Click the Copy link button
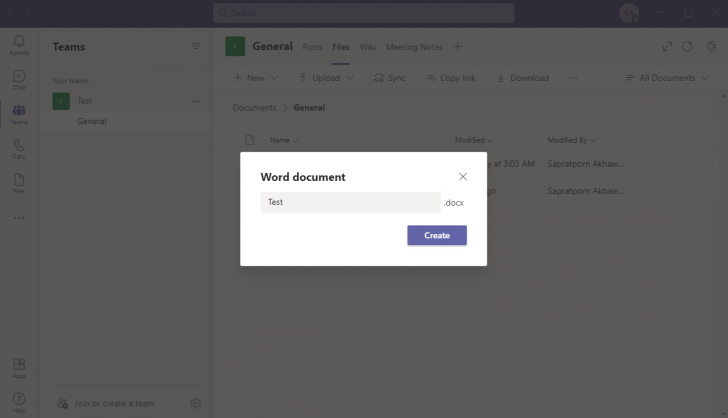 451,78
